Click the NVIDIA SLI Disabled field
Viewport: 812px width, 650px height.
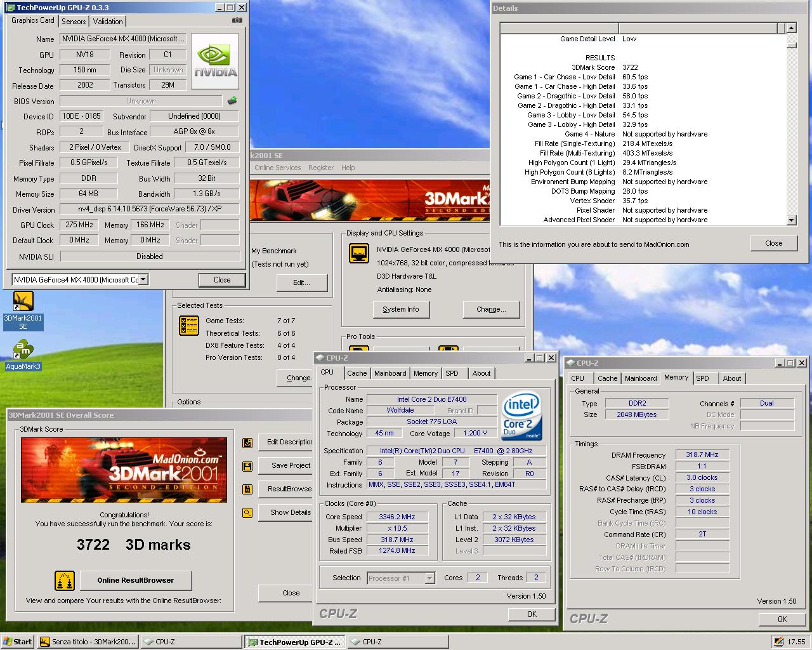(x=150, y=256)
